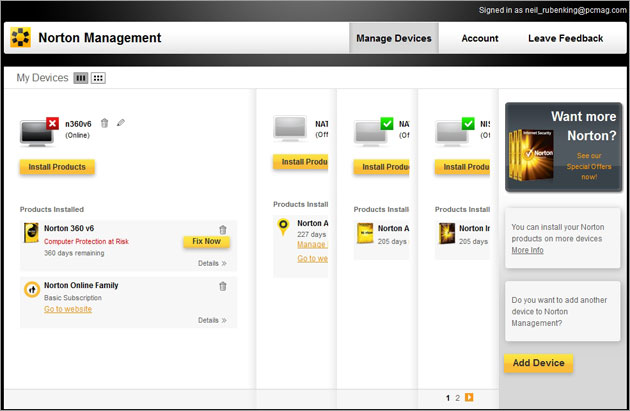This screenshot has width=630, height=411.
Task: Click the n360v6 device name
Action: point(78,124)
